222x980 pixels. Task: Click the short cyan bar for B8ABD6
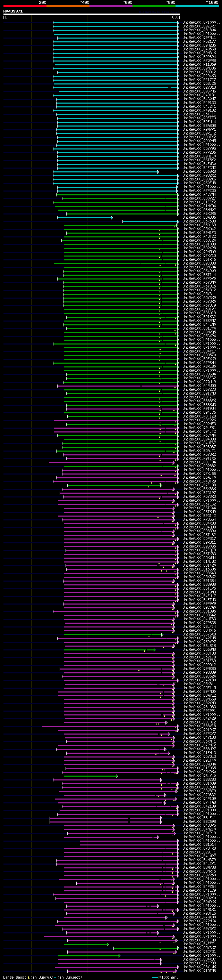85,218
